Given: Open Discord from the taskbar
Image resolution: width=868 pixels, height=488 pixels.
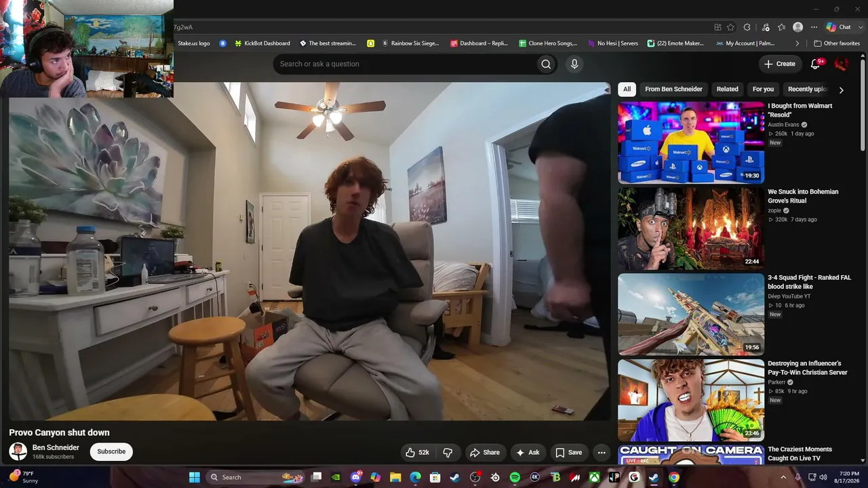Looking at the screenshot, I should [x=356, y=477].
